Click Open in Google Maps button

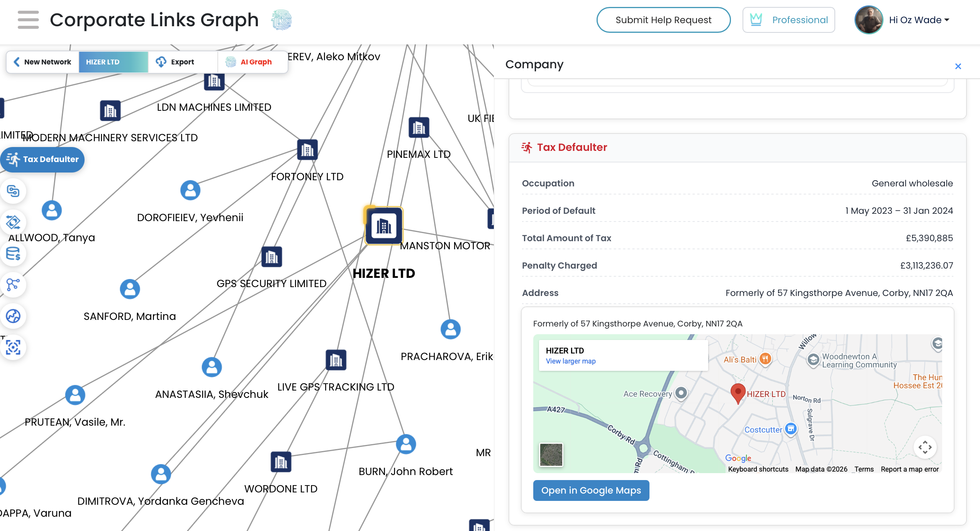coord(591,490)
